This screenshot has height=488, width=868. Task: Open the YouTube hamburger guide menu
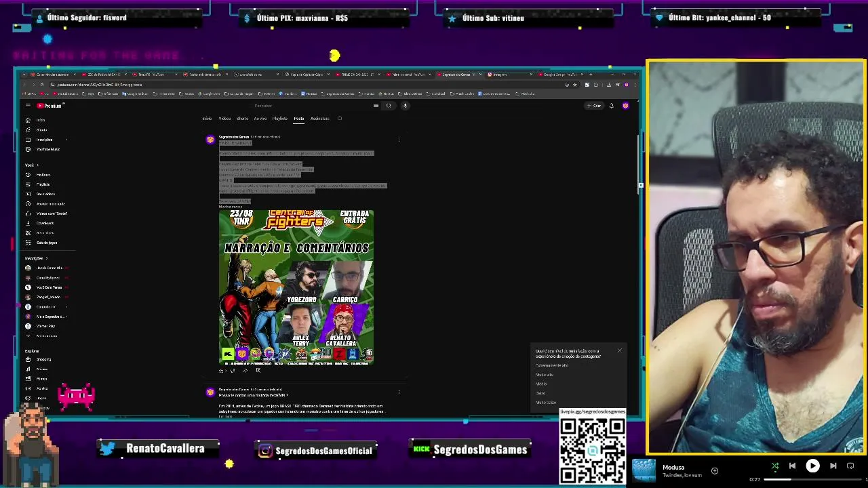tap(28, 106)
